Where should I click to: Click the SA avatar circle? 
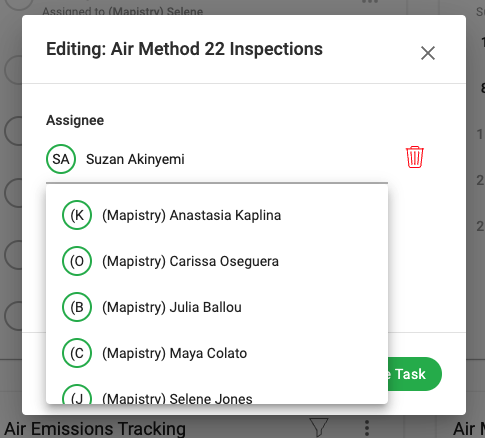(x=61, y=159)
